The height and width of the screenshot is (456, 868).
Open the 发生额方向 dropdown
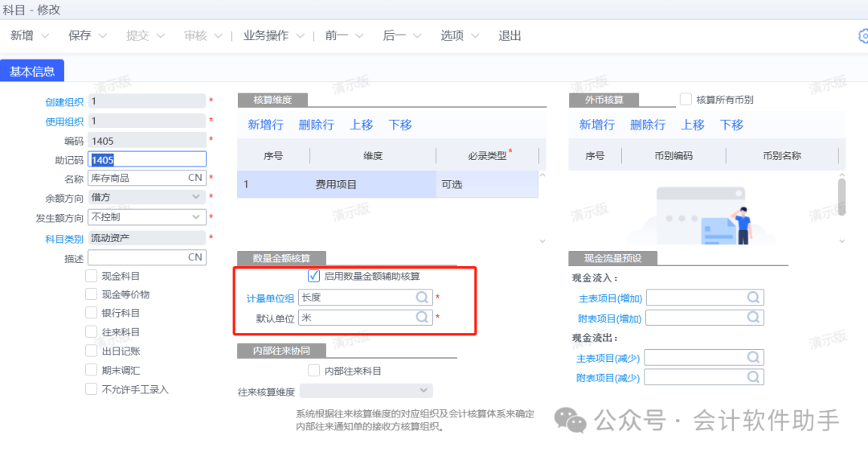[197, 217]
